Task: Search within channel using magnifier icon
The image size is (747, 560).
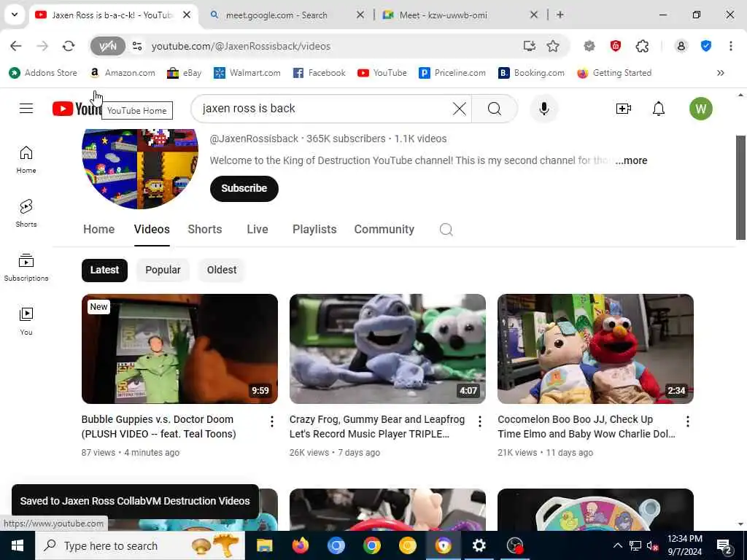Action: pyautogui.click(x=446, y=230)
